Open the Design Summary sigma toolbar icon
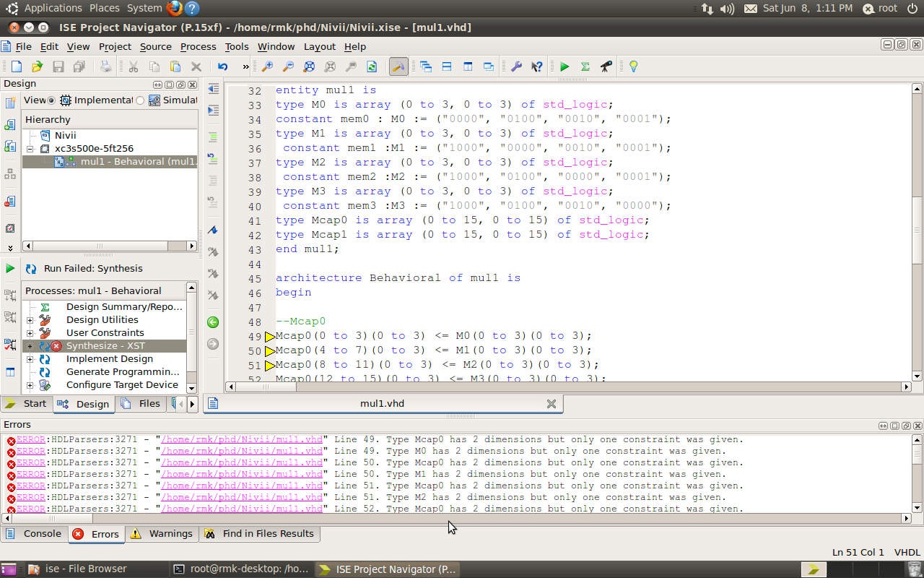This screenshot has height=578, width=924. (x=585, y=66)
